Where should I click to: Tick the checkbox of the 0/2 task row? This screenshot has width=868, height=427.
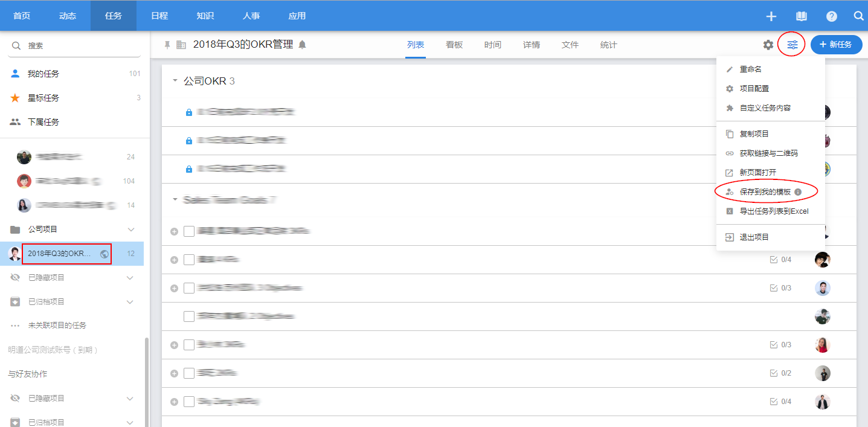pyautogui.click(x=189, y=373)
